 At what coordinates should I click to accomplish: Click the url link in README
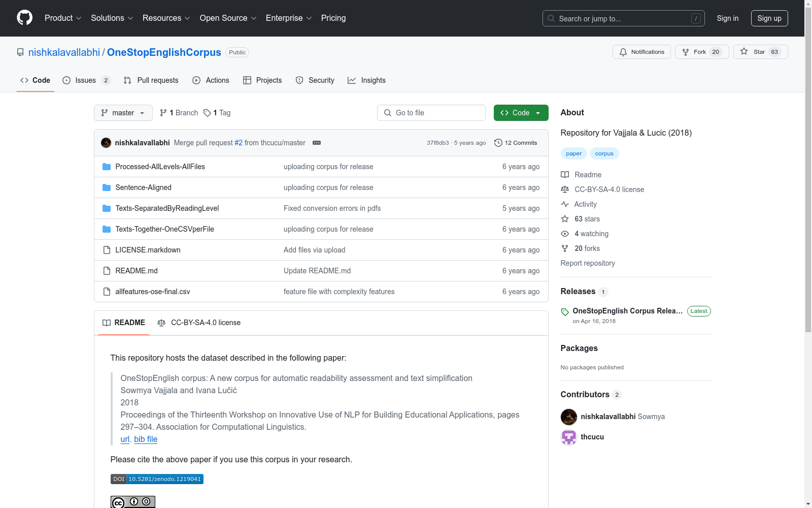click(125, 439)
